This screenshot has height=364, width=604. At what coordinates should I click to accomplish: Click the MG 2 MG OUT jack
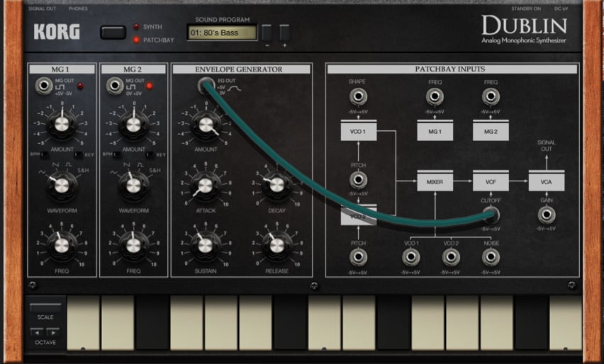115,86
